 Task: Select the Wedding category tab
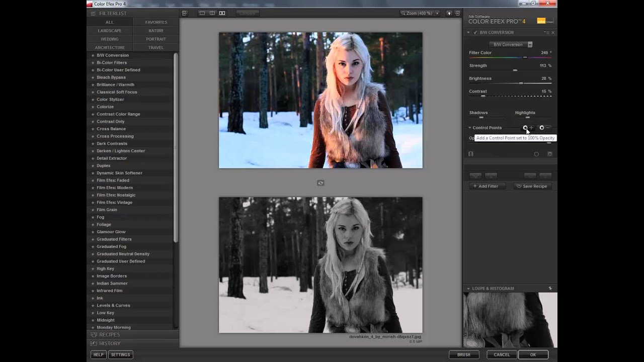coord(110,39)
